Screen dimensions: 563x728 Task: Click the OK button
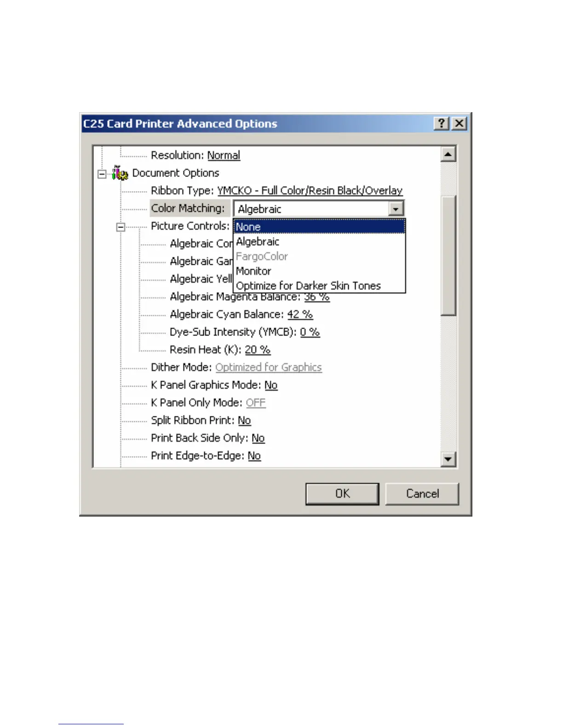[342, 494]
